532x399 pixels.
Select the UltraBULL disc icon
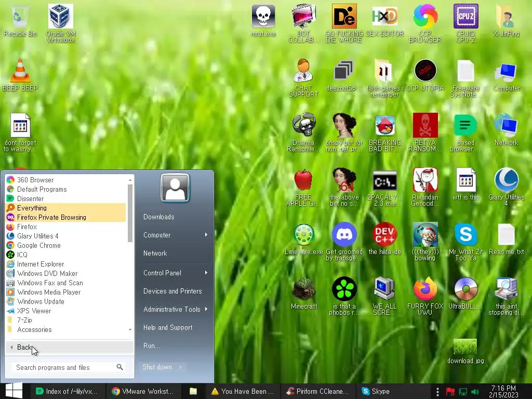tap(465, 294)
